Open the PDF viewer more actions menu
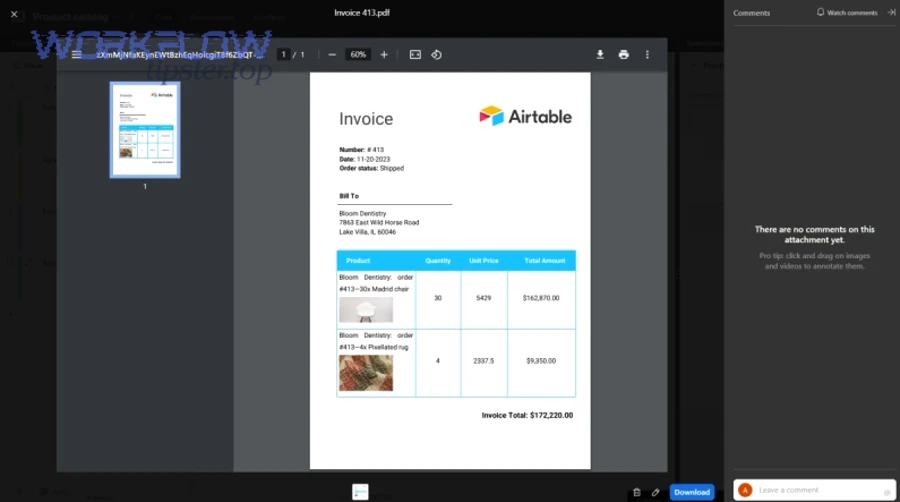 pyautogui.click(x=647, y=55)
